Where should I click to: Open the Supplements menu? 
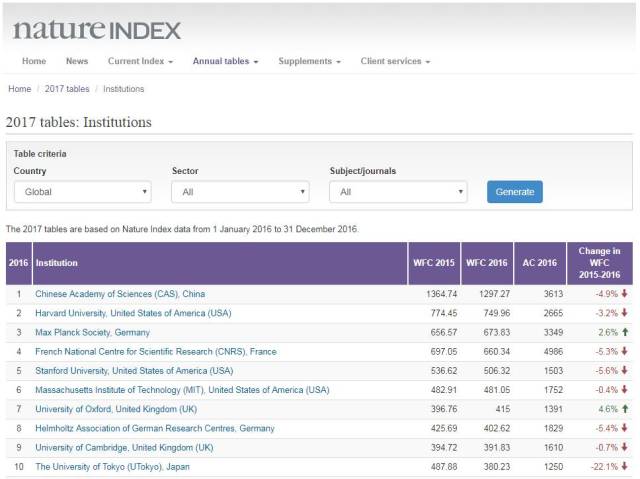tap(309, 61)
